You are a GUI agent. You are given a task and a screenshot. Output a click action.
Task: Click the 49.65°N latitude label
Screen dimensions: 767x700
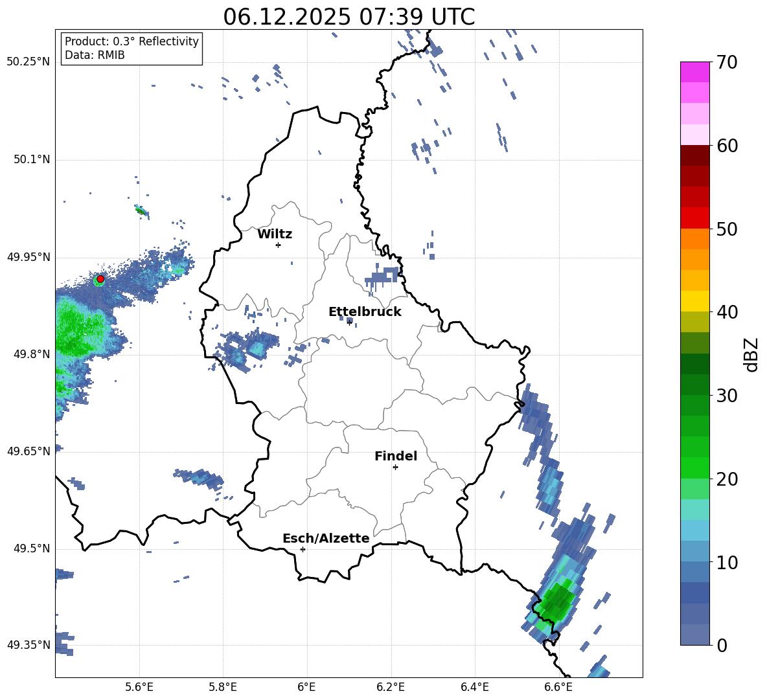[29, 451]
